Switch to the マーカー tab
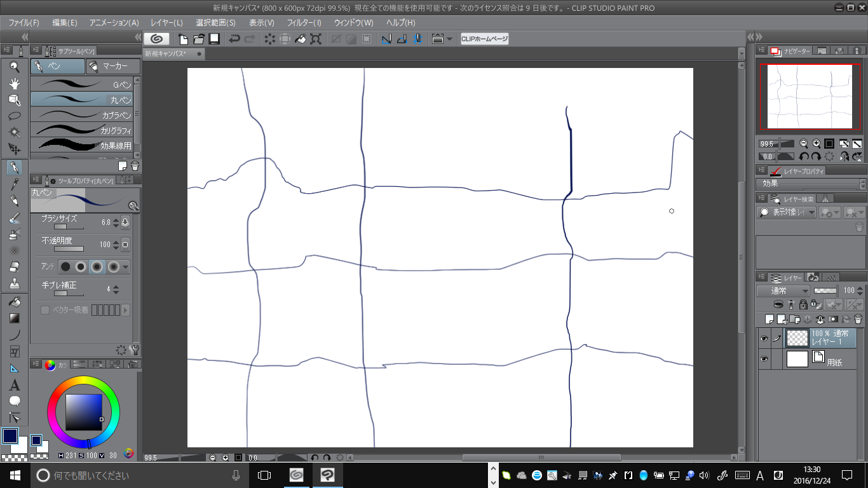868x488 pixels. [112, 66]
